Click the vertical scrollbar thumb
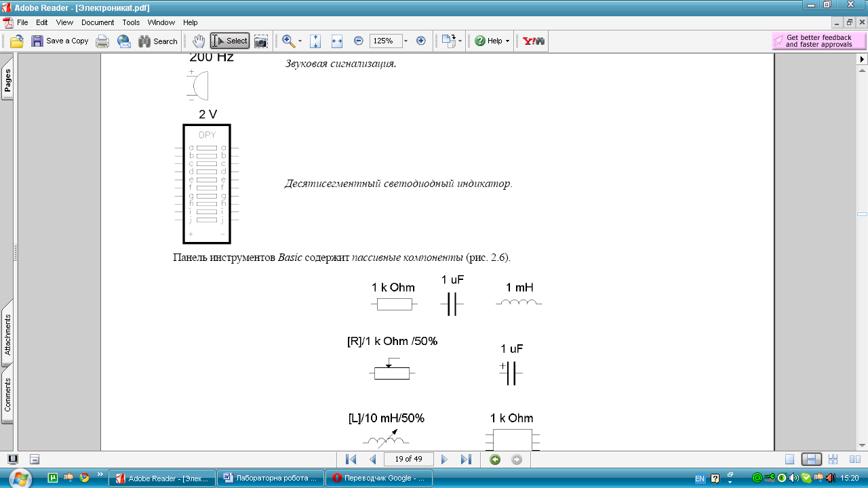 [862, 214]
